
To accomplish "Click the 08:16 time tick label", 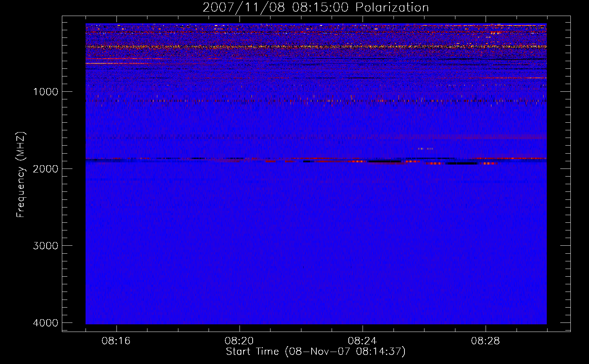I will click(x=116, y=341).
